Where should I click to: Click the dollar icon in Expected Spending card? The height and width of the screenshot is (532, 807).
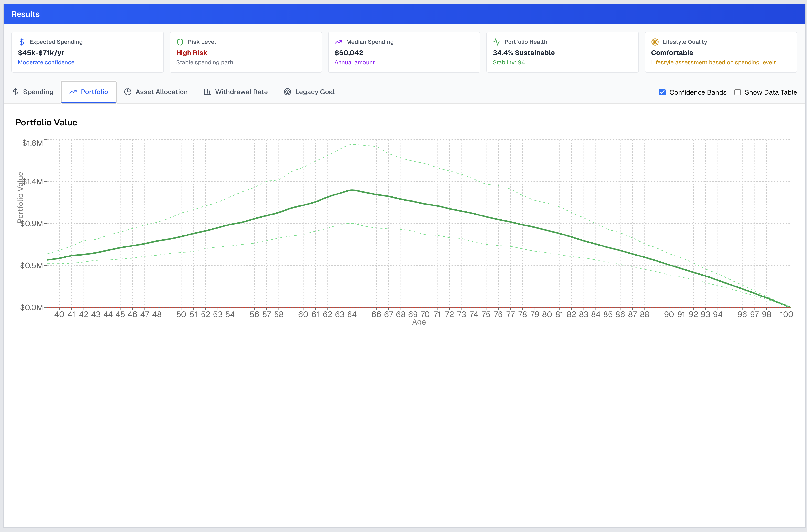pos(22,42)
